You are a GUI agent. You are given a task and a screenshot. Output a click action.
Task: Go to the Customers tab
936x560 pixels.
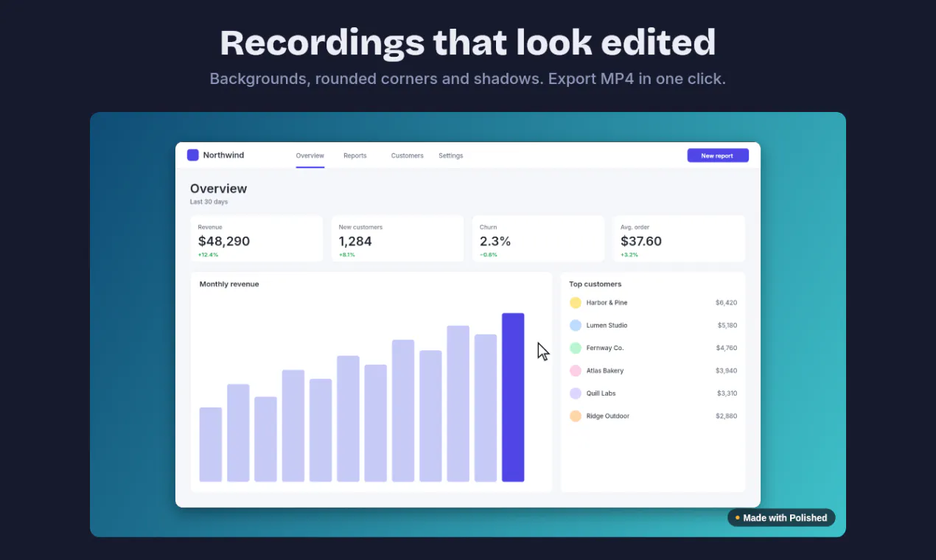tap(407, 155)
